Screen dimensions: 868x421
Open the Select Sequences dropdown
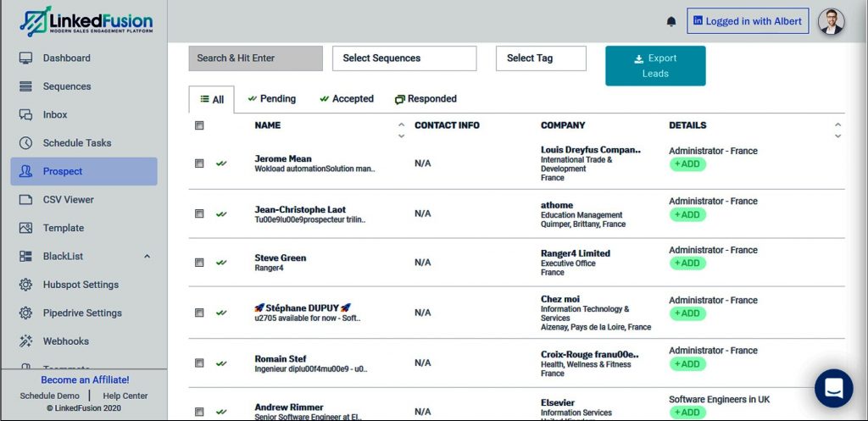click(x=404, y=58)
